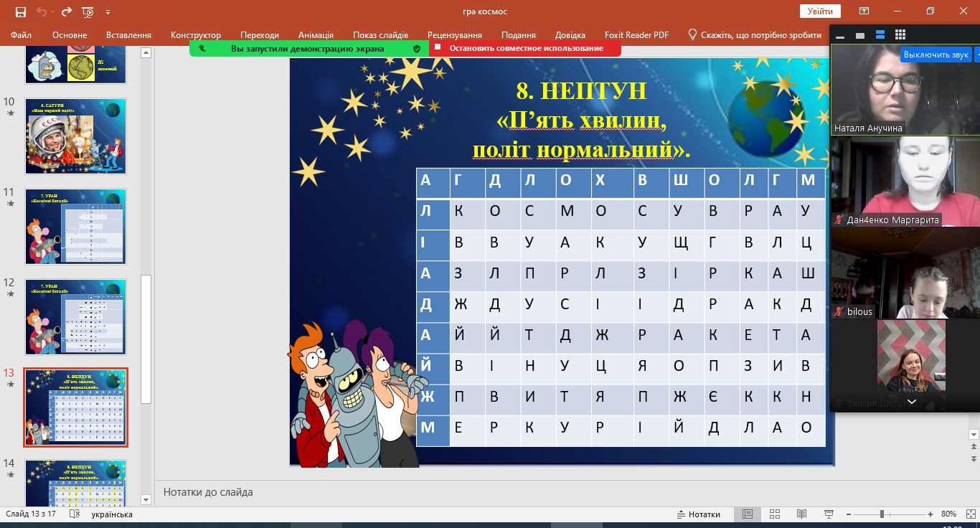Open the Customize Quick Access Toolbar dropdown

(108, 12)
